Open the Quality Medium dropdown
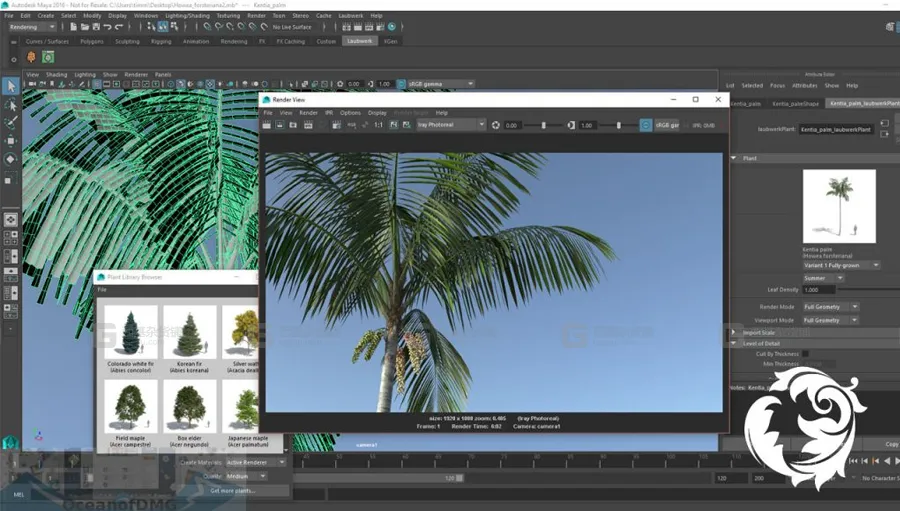This screenshot has width=900, height=511. point(246,477)
